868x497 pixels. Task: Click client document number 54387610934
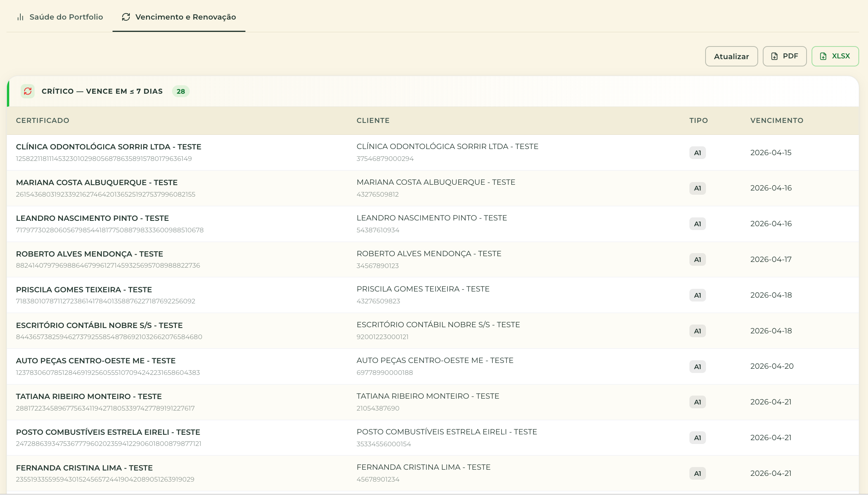(x=378, y=230)
